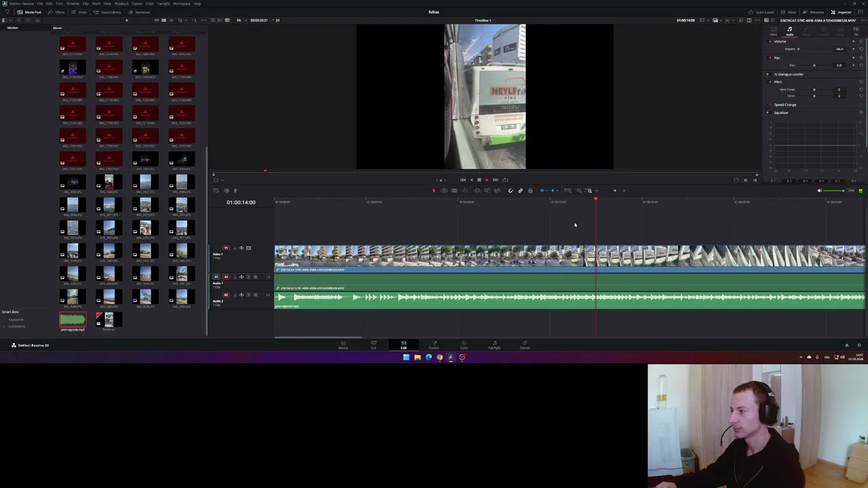
Task: Add a blue Flag to clip
Action: click(542, 190)
